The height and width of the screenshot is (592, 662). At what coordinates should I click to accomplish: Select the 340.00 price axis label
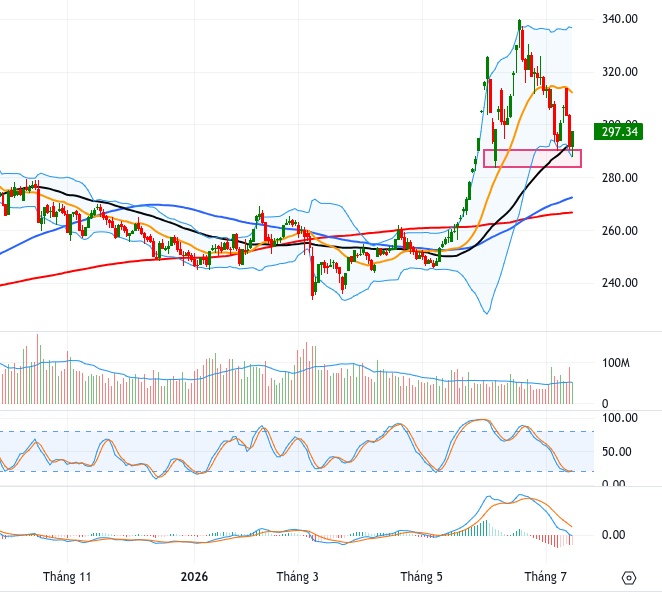(619, 19)
